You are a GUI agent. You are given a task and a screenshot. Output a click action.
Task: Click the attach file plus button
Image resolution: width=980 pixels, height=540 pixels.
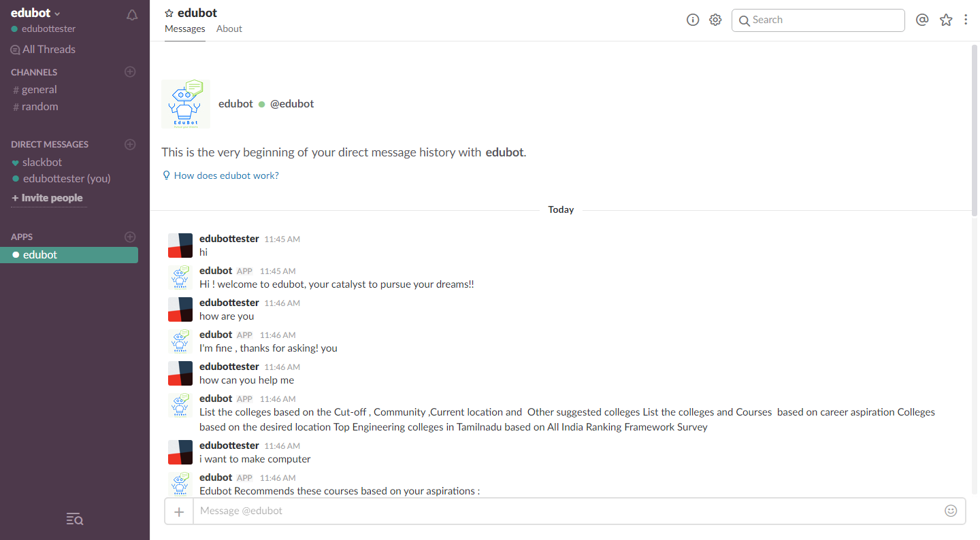179,511
